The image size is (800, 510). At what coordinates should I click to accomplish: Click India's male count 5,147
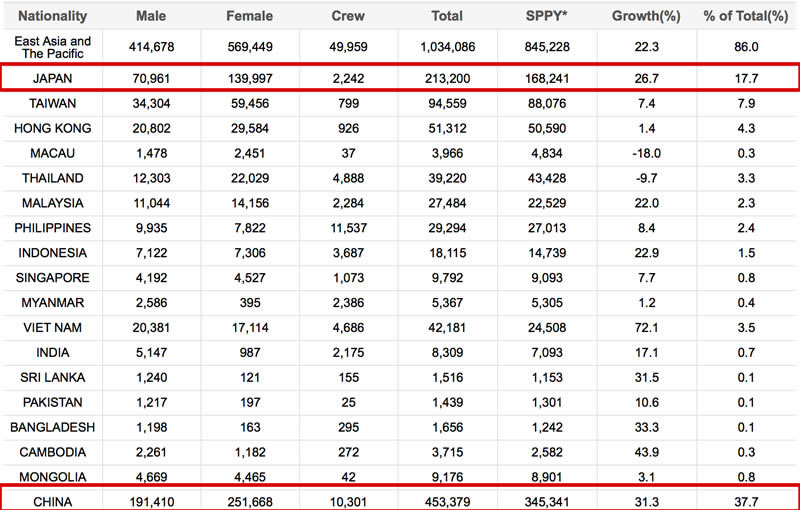coord(152,353)
